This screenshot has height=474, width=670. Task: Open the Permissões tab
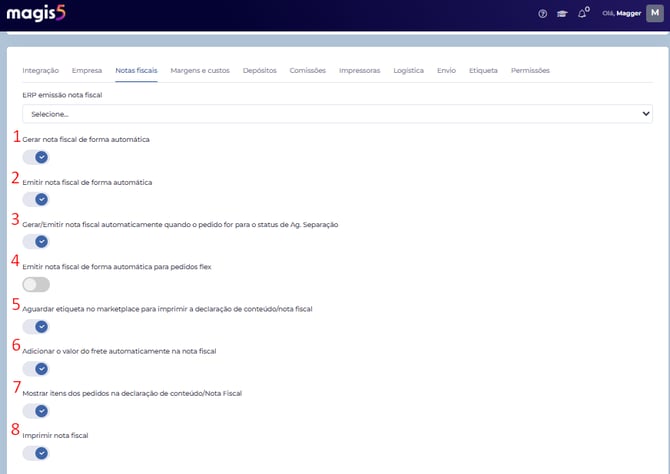pos(530,71)
